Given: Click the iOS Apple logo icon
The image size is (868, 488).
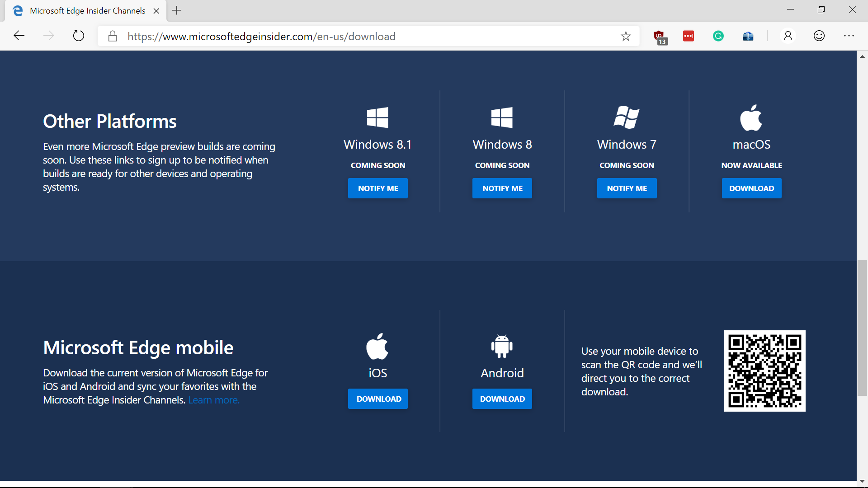Looking at the screenshot, I should tap(377, 346).
